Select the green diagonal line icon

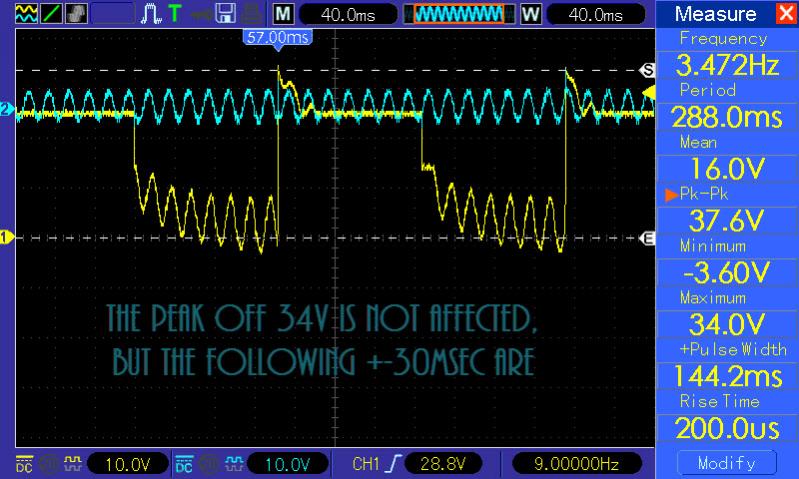[51, 13]
